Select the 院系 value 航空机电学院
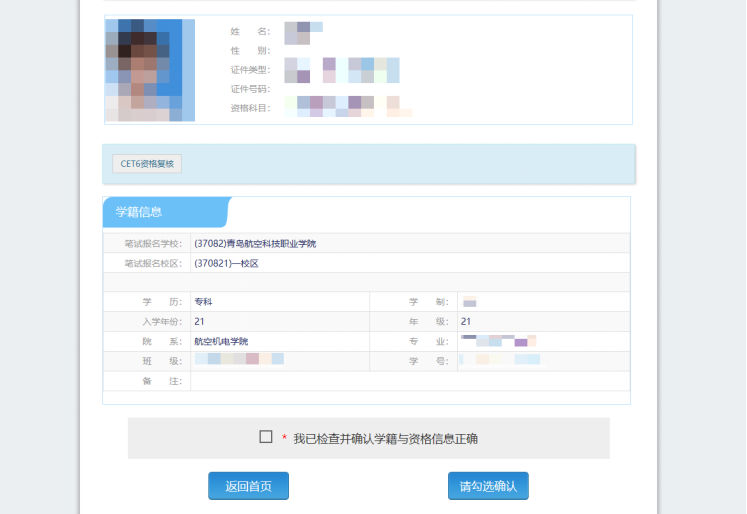The width and height of the screenshot is (747, 514). pyautogui.click(x=220, y=341)
